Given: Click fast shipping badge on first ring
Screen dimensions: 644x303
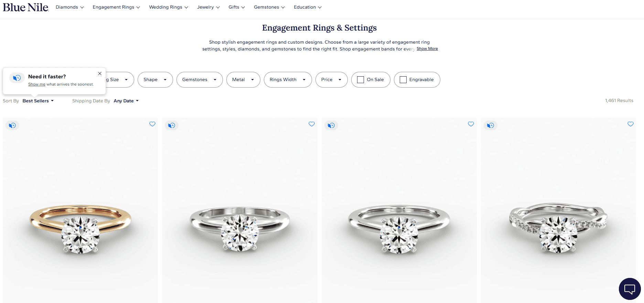Looking at the screenshot, I should click(x=12, y=125).
